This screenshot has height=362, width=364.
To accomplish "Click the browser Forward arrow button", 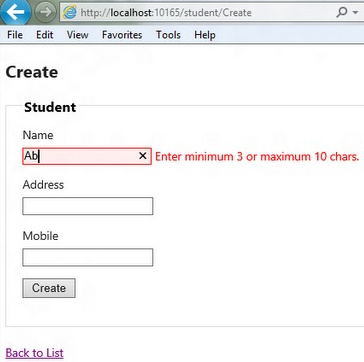I will pos(45,12).
